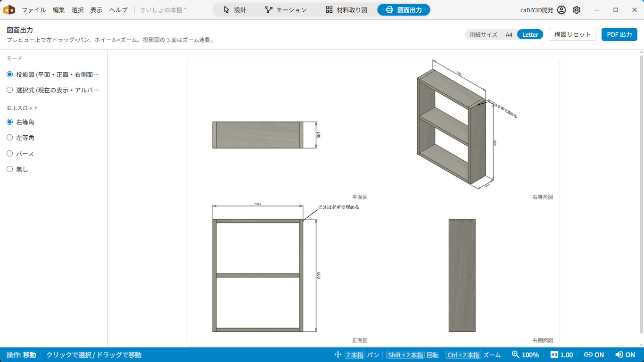Click the PDF 出力 button
Screen dimensions: 644x362
[x=619, y=34]
